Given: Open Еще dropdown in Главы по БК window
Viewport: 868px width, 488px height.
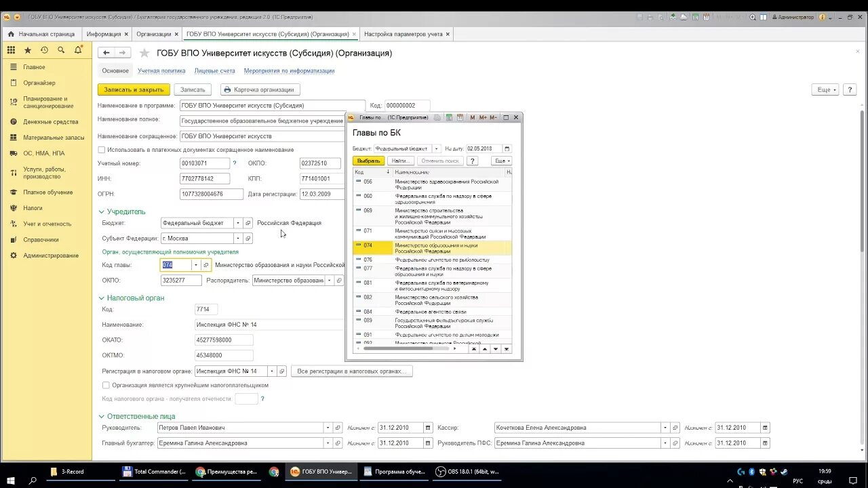Looking at the screenshot, I should [502, 161].
